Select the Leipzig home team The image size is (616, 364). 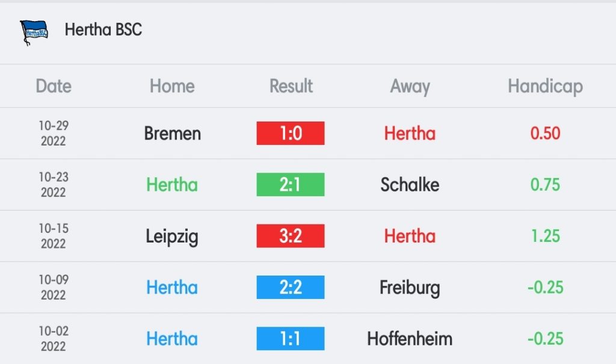click(x=172, y=237)
